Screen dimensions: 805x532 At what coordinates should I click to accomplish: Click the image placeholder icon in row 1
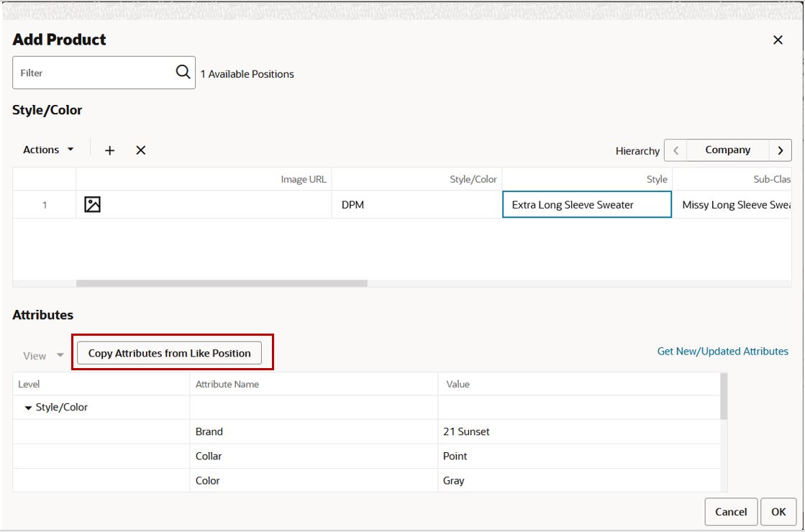click(x=92, y=204)
